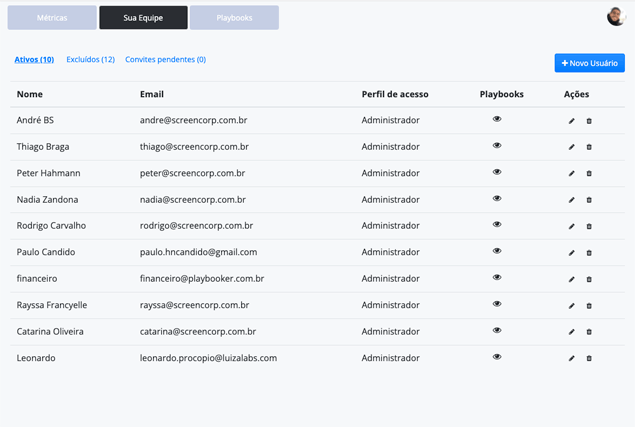Delete the financeiro user
Image resolution: width=635 pixels, height=441 pixels.
pos(589,279)
